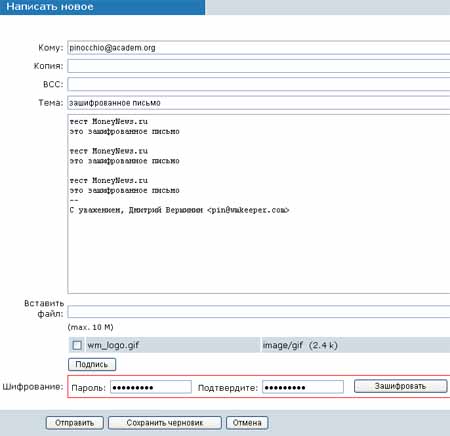450x436 pixels.
Task: Click the Сохранить черновик draft button
Action: pos(165,423)
